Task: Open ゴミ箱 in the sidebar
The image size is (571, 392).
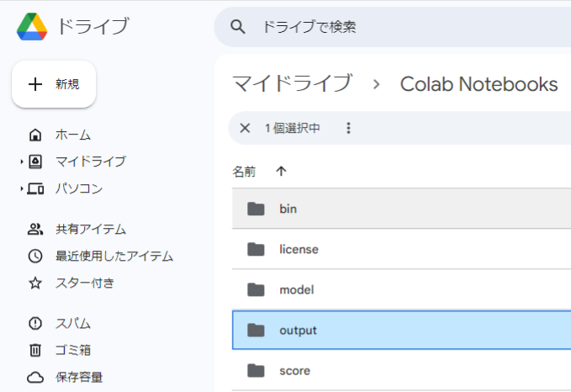Action: pos(73,350)
